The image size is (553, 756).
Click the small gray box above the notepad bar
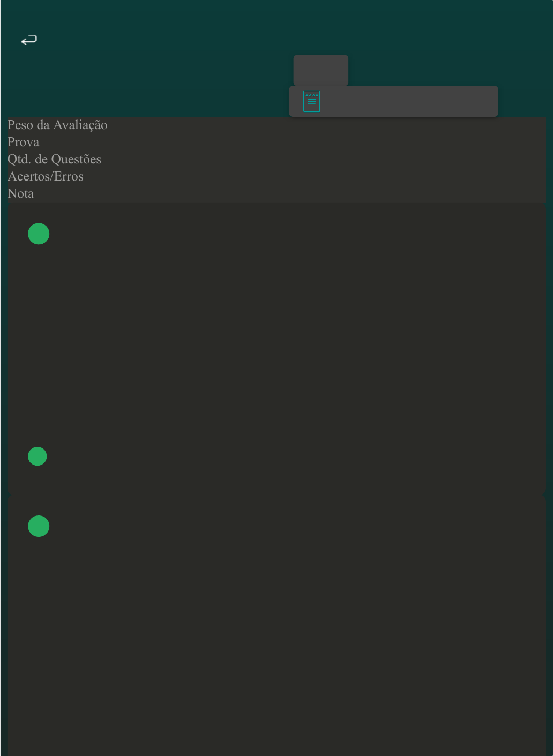[321, 70]
